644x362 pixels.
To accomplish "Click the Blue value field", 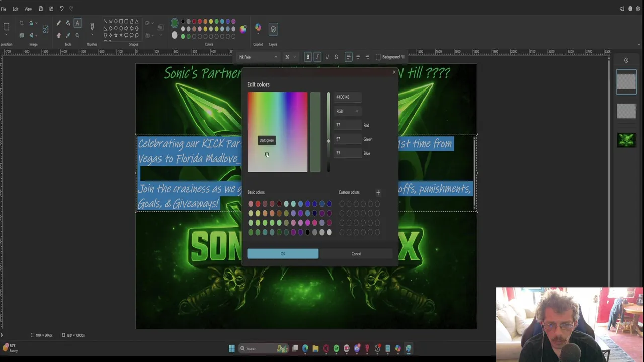I will (x=348, y=153).
